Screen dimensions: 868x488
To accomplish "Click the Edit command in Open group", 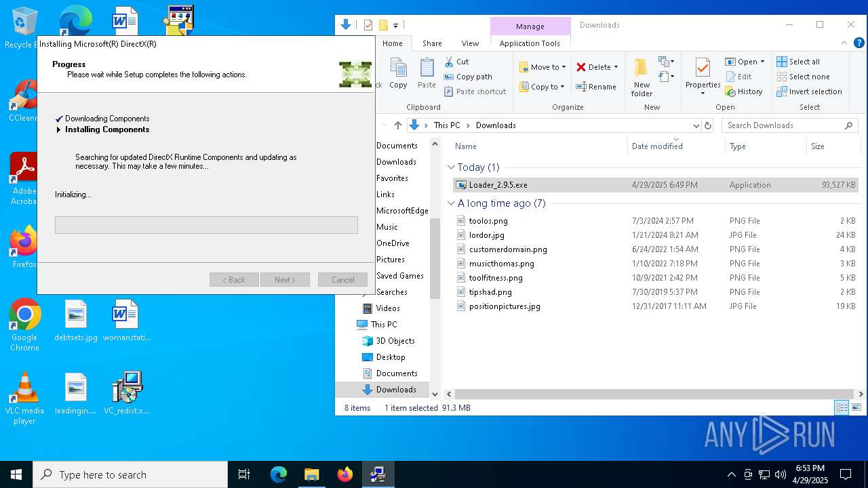I will point(738,77).
